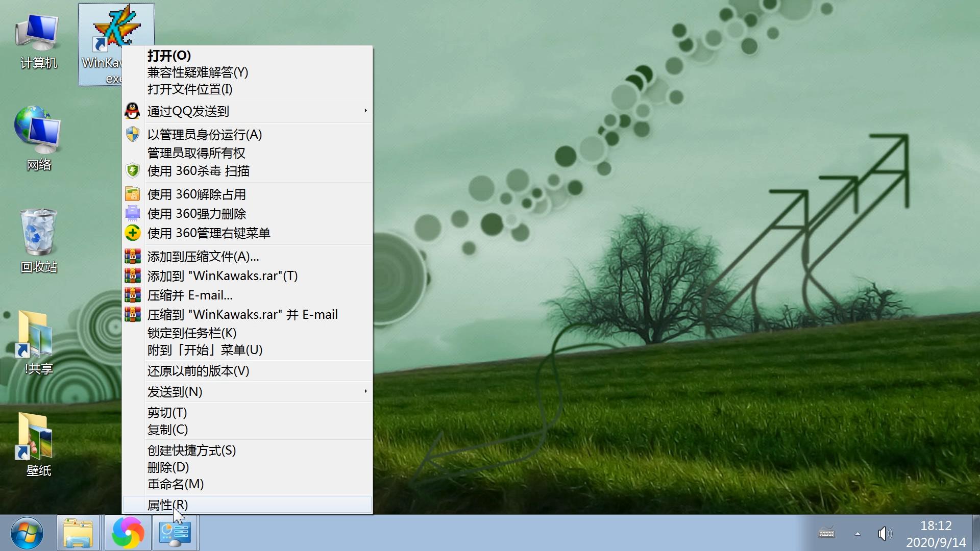Click the 360杀毒 shield icon
980x551 pixels.
[x=133, y=170]
